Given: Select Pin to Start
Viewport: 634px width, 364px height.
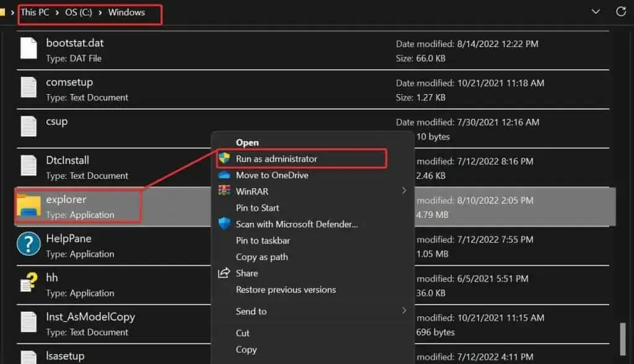Looking at the screenshot, I should (258, 208).
